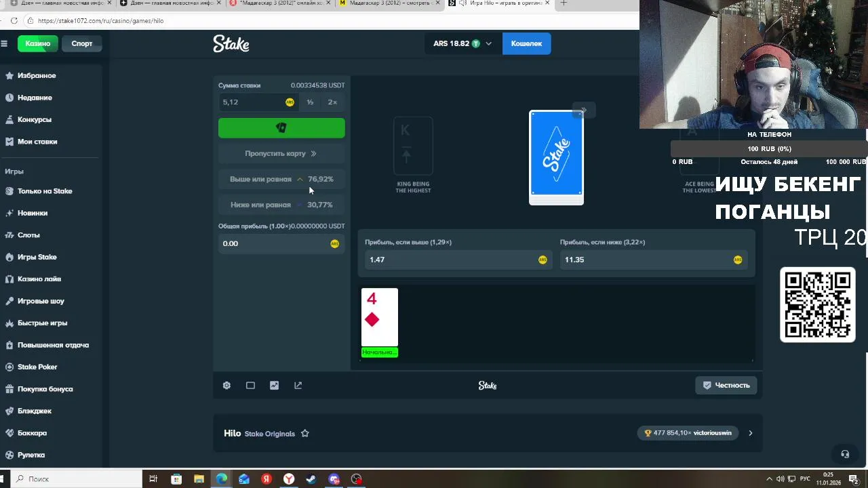868x488 pixels.
Task: Select Игровые шоу category
Action: tap(41, 301)
